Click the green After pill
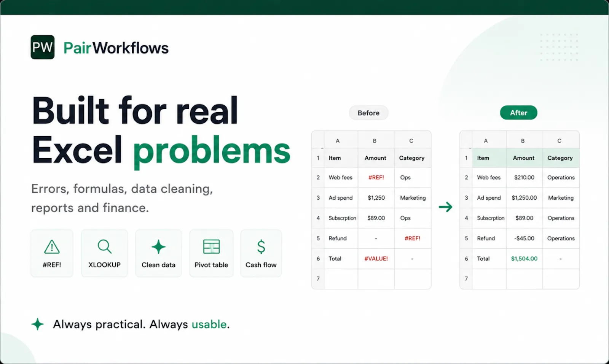 point(518,113)
